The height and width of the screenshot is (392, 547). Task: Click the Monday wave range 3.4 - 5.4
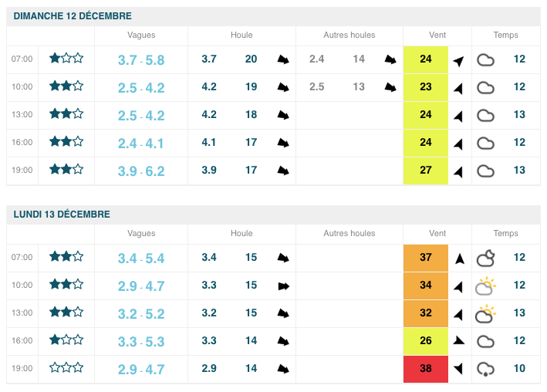coord(141,259)
